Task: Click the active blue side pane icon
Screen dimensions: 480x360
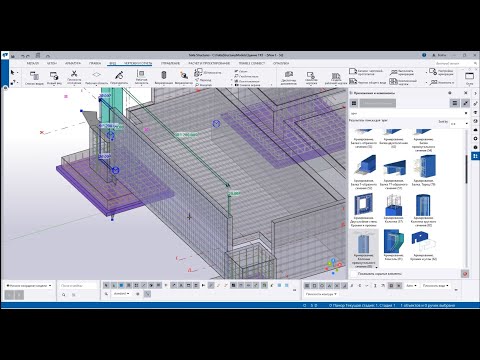Action: coord(475,156)
